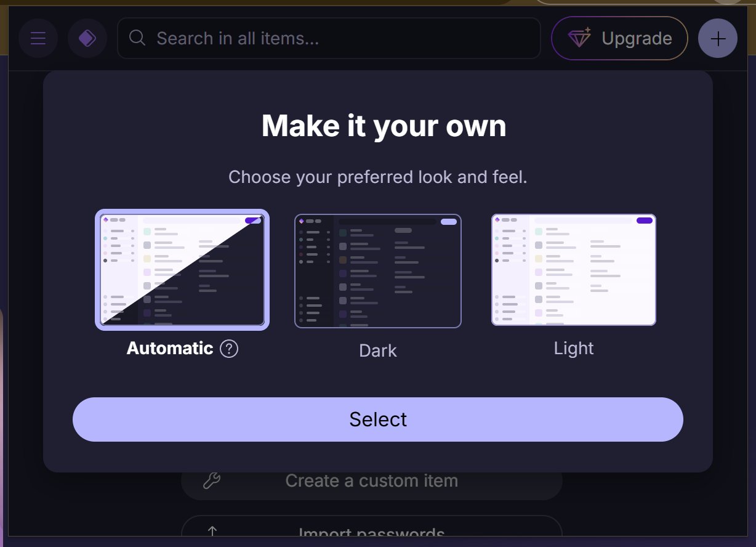Confirm theme with the Select button
Screen dimensions: 756x547
click(x=378, y=419)
